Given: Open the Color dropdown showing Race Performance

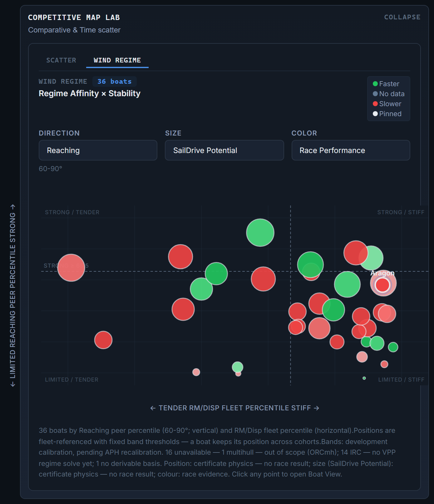Looking at the screenshot, I should pos(351,150).
